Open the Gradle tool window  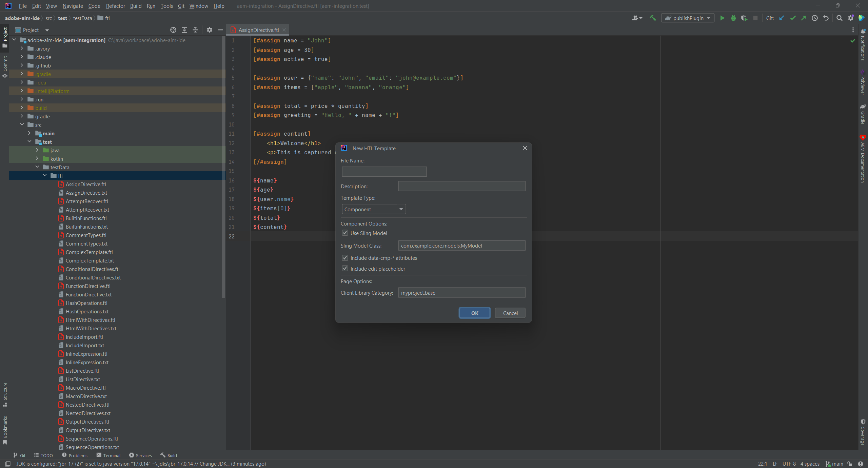point(863,114)
